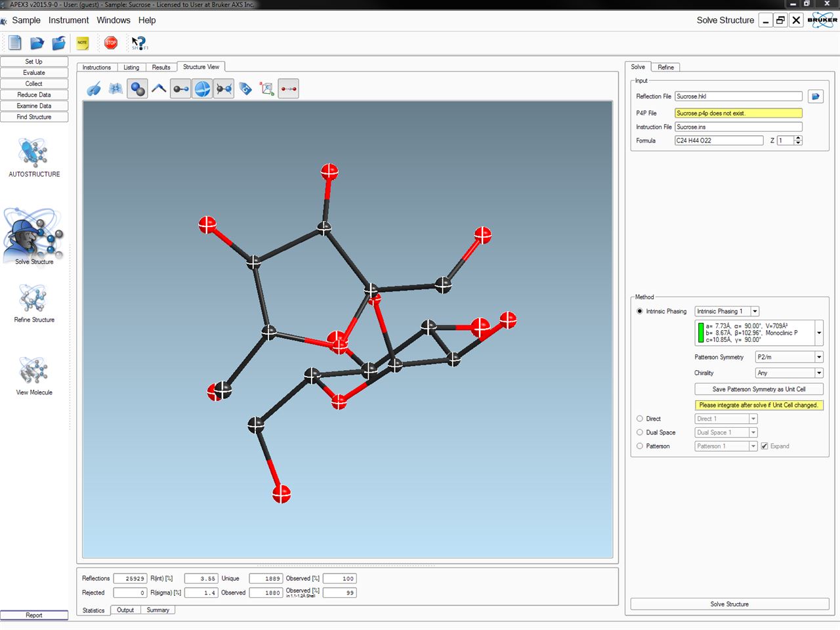
Task: Switch to the Results tab
Action: (161, 68)
